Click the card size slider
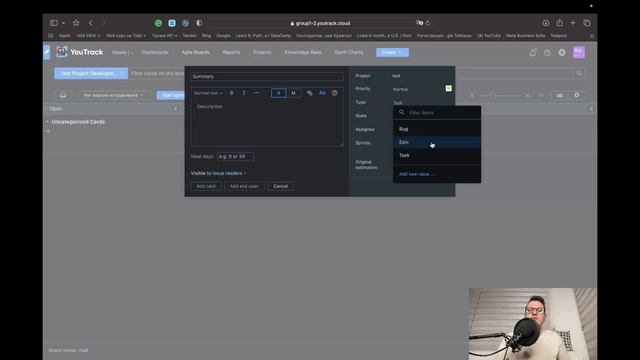The height and width of the screenshot is (360, 640). click(500, 96)
